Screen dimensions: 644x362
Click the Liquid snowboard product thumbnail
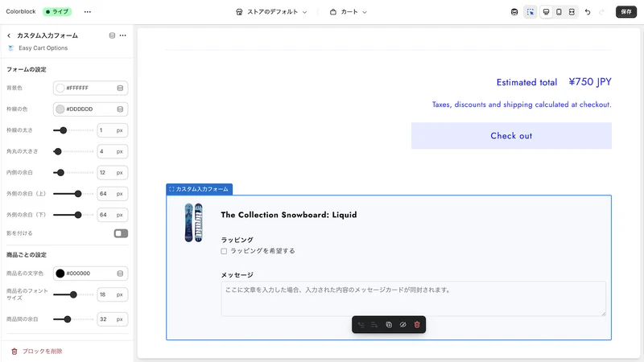point(193,223)
